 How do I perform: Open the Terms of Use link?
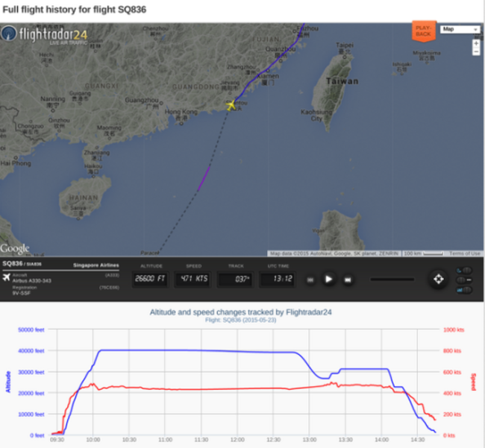[x=465, y=253]
